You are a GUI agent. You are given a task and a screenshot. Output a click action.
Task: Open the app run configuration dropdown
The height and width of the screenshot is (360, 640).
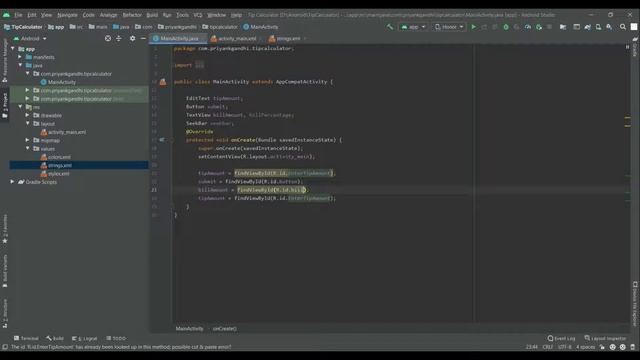click(x=413, y=27)
